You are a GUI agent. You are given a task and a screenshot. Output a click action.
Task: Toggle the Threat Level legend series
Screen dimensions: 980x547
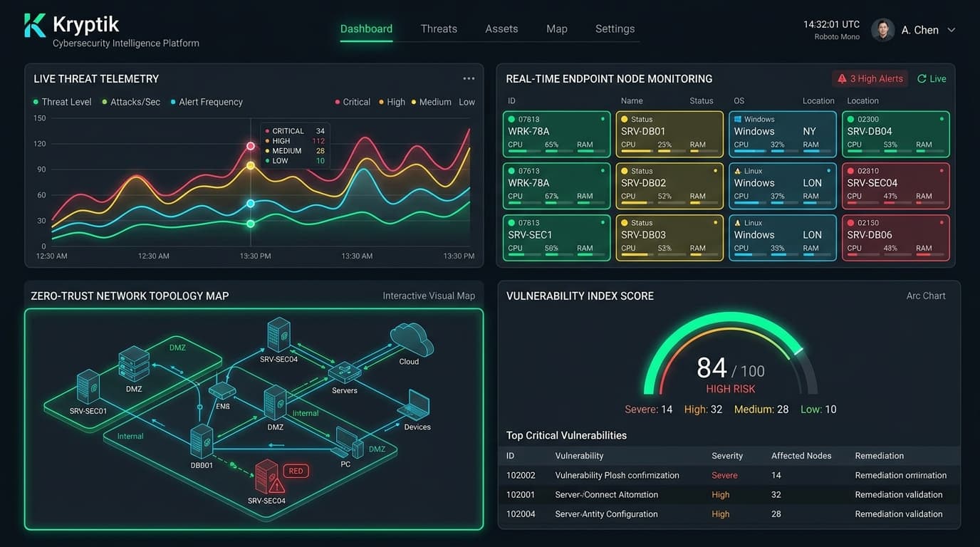pyautogui.click(x=63, y=102)
